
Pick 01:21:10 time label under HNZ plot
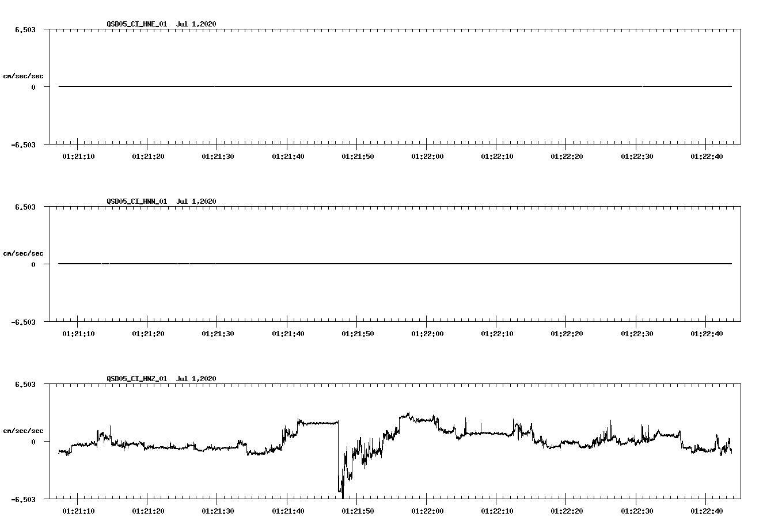coord(78,511)
